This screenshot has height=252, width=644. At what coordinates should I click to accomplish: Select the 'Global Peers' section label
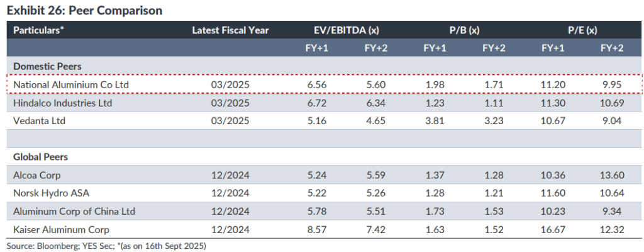(41, 157)
